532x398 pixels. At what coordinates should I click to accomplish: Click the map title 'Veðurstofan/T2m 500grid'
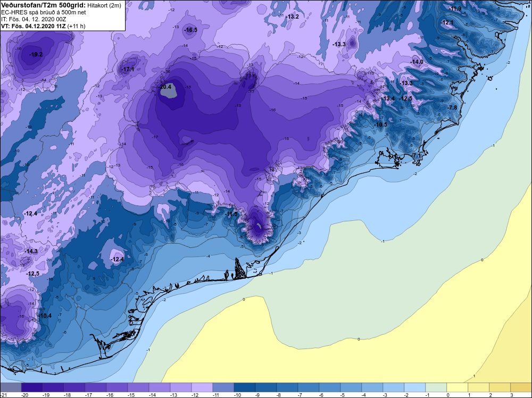pyautogui.click(x=43, y=5)
